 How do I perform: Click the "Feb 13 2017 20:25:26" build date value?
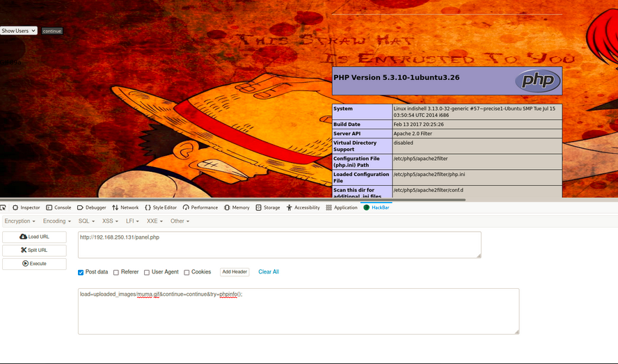[x=418, y=124]
